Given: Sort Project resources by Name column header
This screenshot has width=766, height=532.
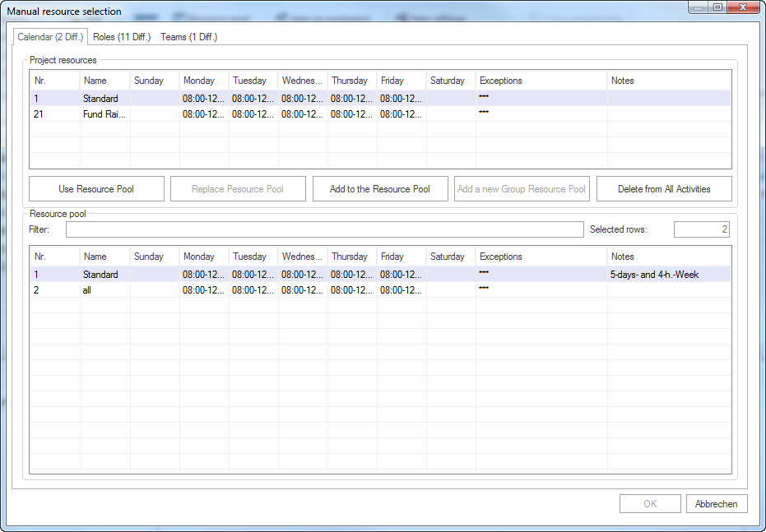Looking at the screenshot, I should (x=105, y=81).
